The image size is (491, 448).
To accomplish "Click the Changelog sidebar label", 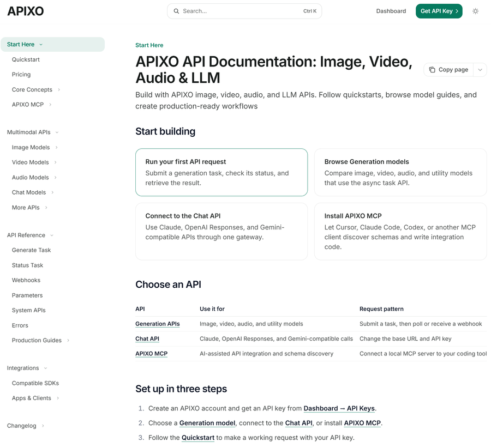I will 22,426.
